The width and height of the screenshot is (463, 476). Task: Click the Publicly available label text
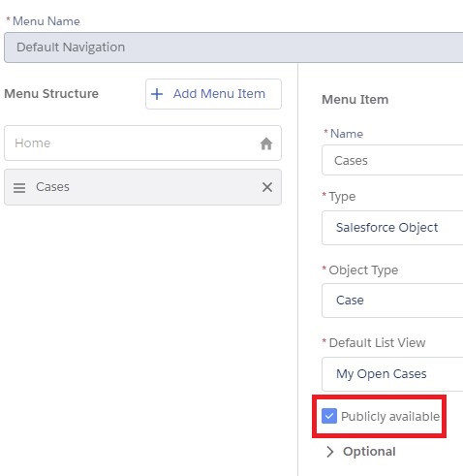coord(390,416)
